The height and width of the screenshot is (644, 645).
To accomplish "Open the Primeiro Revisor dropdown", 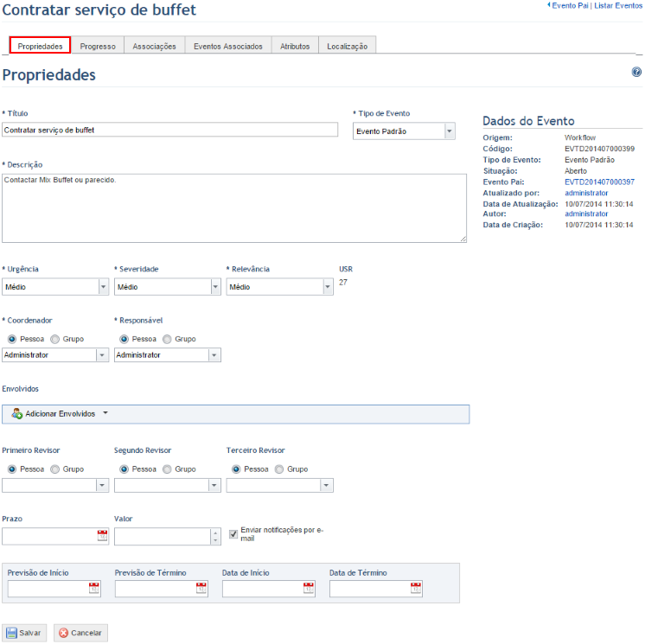I will click(x=55, y=485).
